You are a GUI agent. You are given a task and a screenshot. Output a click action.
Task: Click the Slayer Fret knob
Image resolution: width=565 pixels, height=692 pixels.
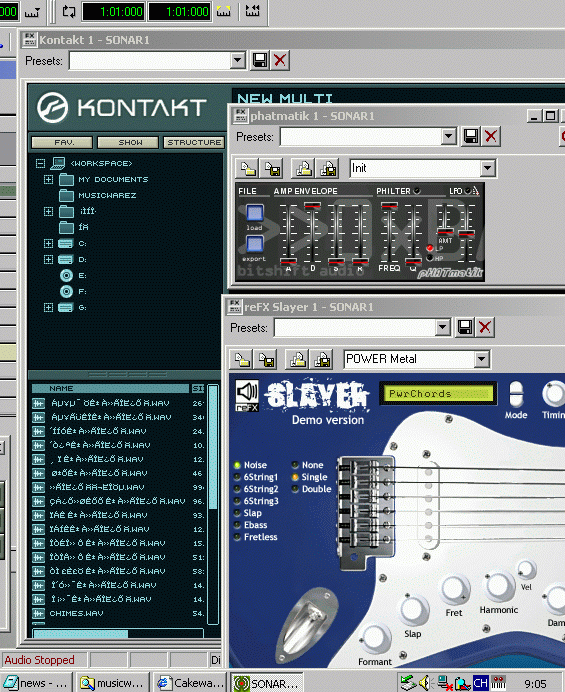[455, 590]
